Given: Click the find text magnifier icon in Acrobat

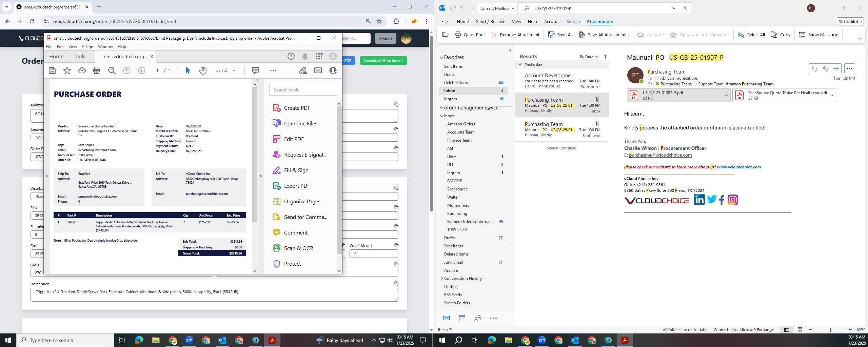Looking at the screenshot, I should tap(112, 70).
